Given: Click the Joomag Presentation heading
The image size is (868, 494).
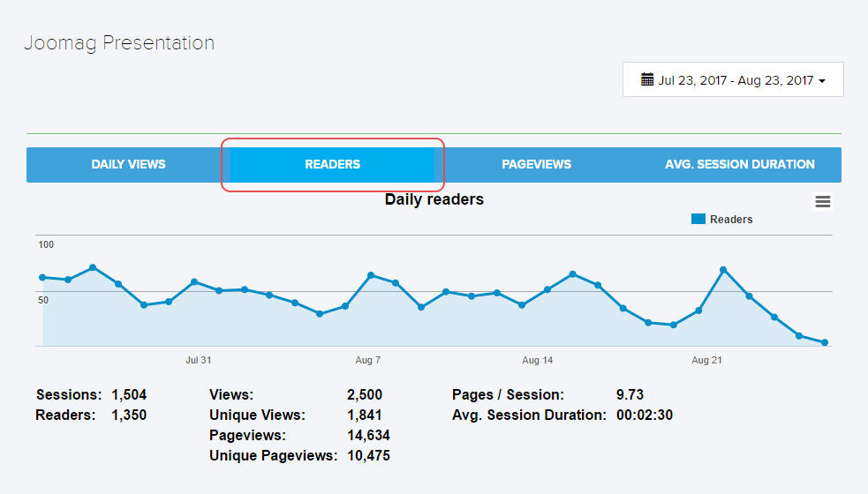Looking at the screenshot, I should (118, 42).
